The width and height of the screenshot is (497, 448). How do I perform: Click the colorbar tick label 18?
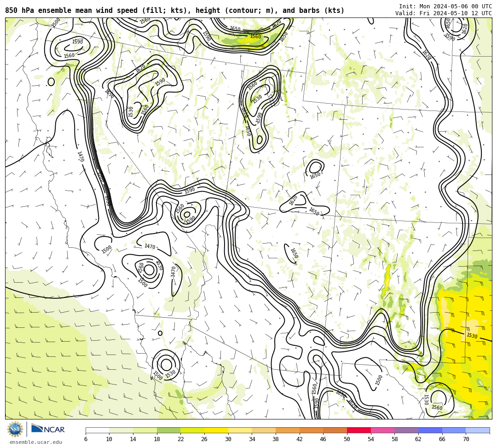click(x=157, y=439)
